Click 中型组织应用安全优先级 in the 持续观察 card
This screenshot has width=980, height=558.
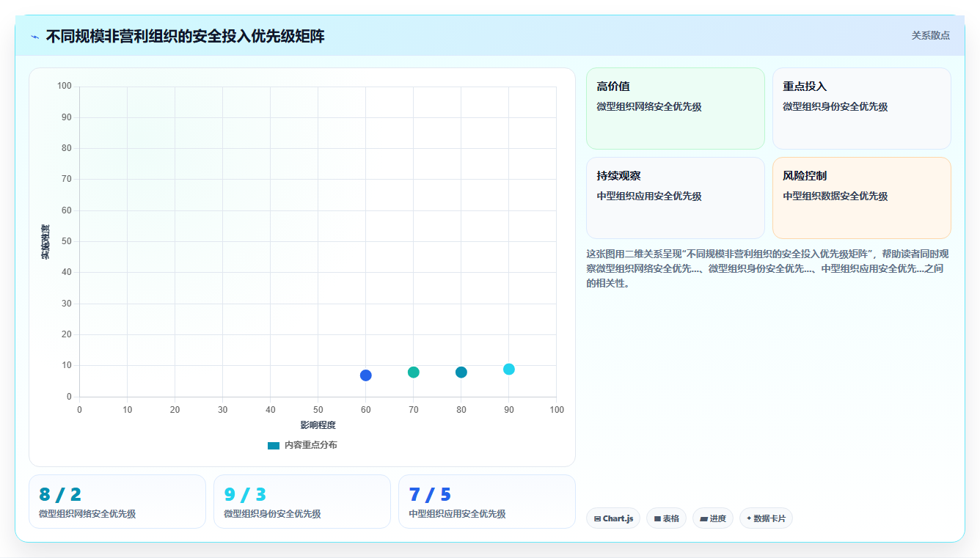click(x=649, y=197)
